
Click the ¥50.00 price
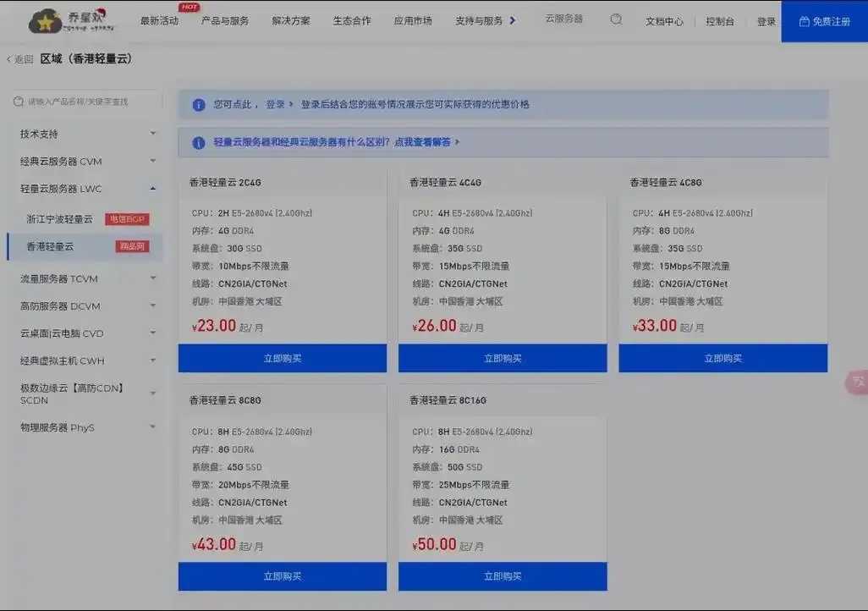coord(435,544)
